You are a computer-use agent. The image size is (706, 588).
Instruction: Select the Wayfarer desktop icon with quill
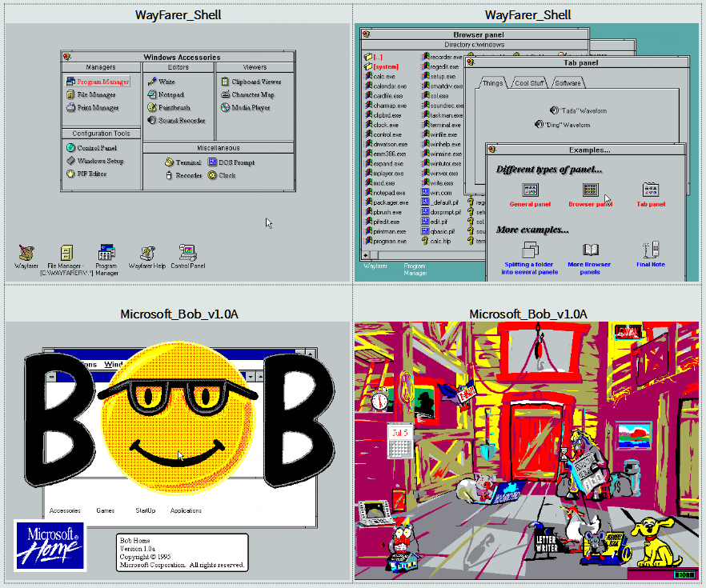[26, 257]
